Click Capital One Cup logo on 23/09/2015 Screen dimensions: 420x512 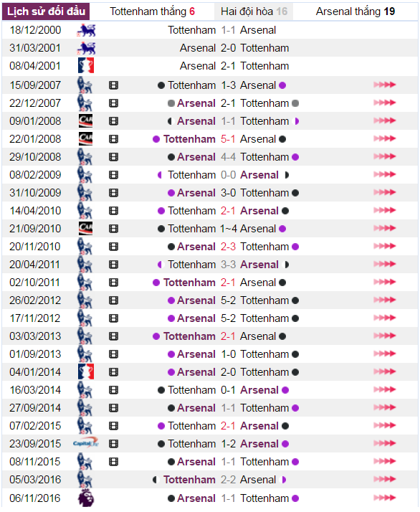pyautogui.click(x=86, y=443)
